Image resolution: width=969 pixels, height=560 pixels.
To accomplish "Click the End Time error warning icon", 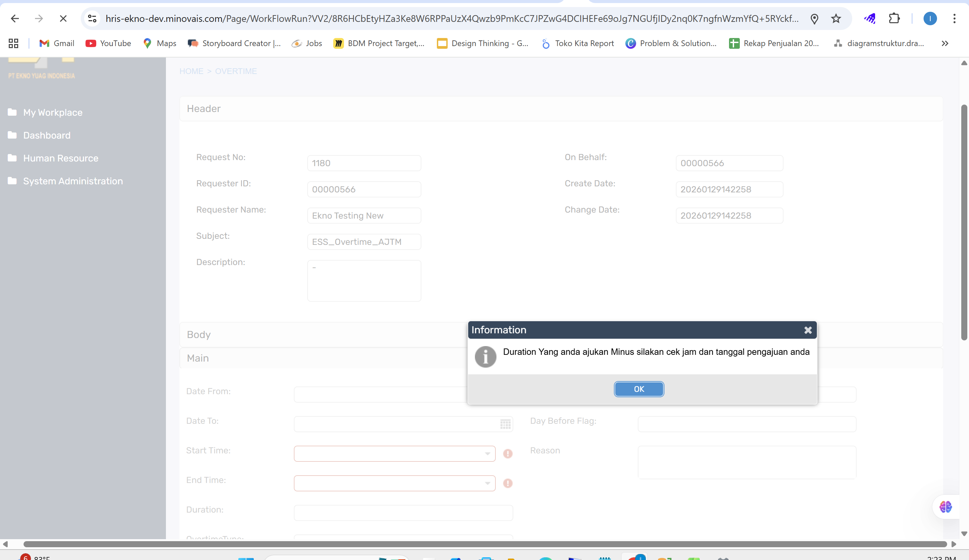I will coord(508,483).
